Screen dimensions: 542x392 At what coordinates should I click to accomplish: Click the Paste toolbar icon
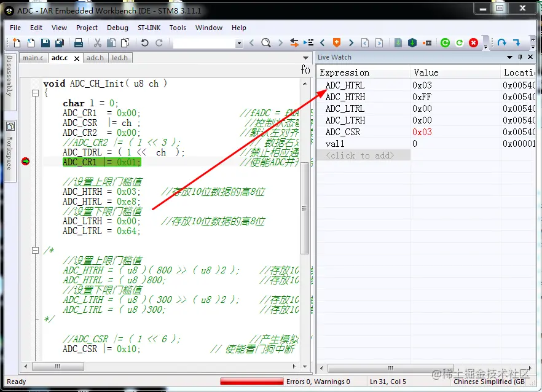[x=125, y=42]
